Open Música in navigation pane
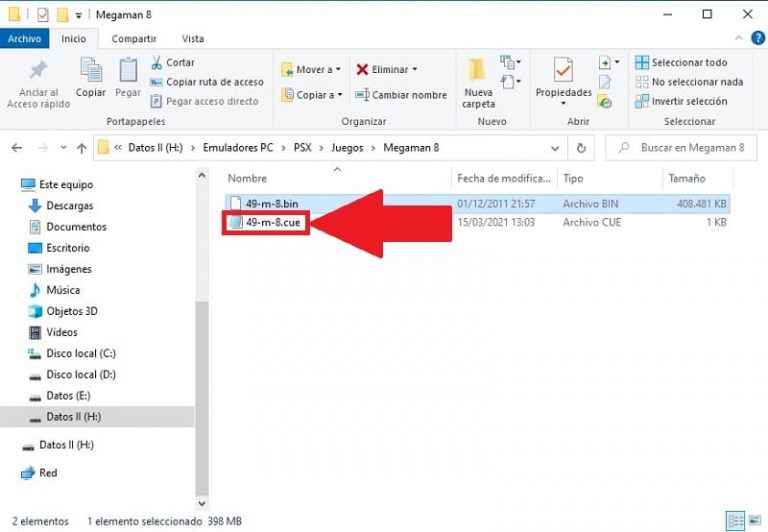 (x=54, y=290)
